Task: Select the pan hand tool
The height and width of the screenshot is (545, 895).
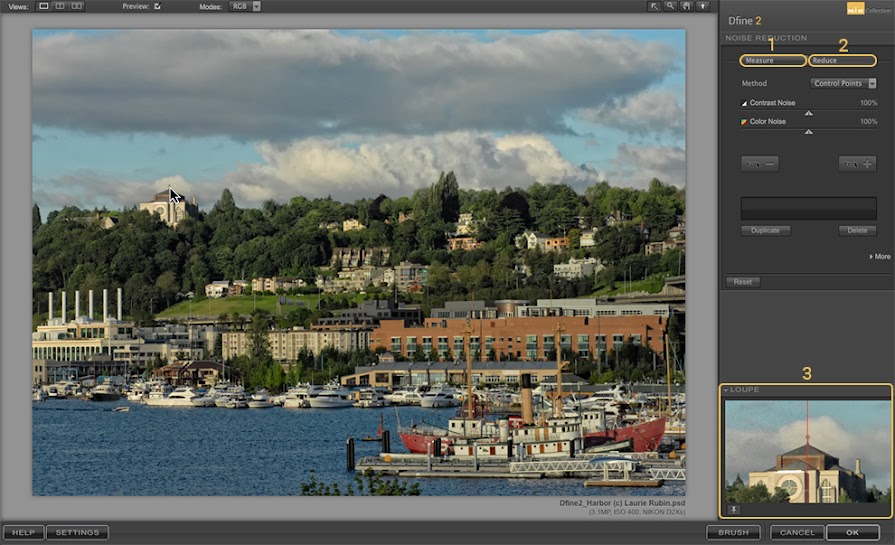Action: (x=687, y=6)
